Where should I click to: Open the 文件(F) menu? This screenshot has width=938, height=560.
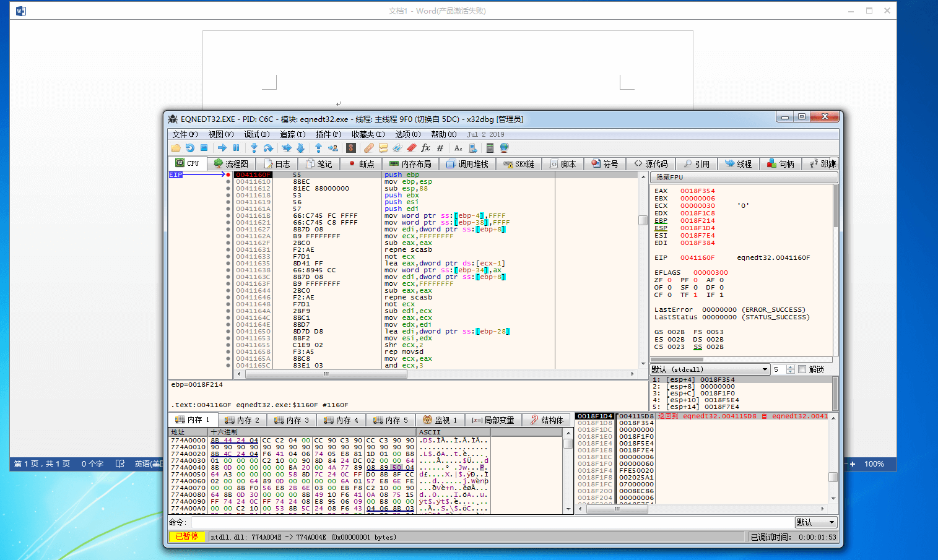[x=185, y=134]
